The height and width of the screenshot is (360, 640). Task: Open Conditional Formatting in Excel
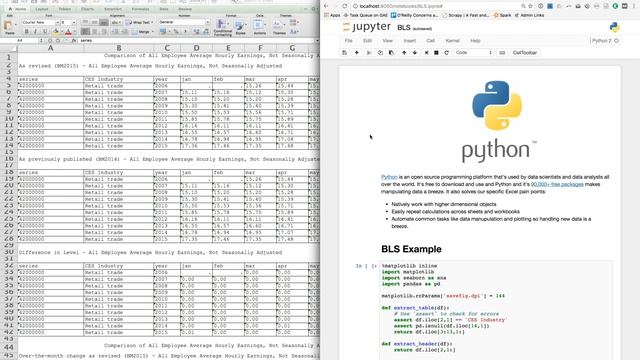click(x=222, y=28)
